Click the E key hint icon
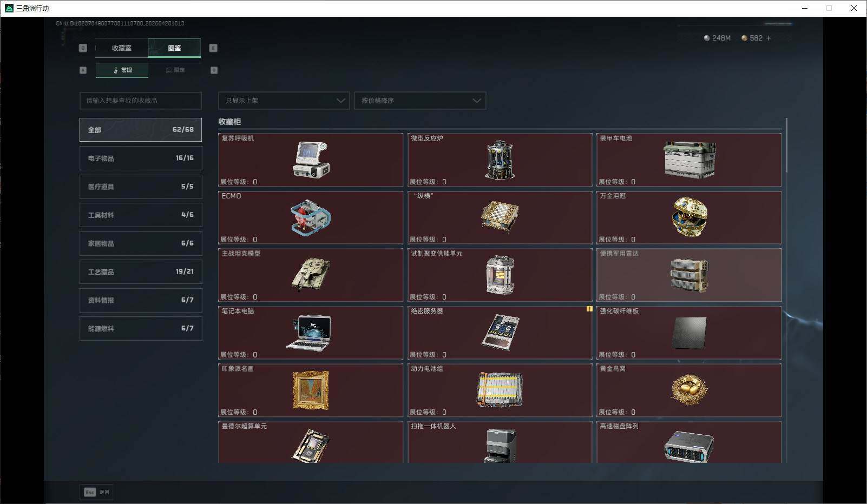 pyautogui.click(x=213, y=48)
